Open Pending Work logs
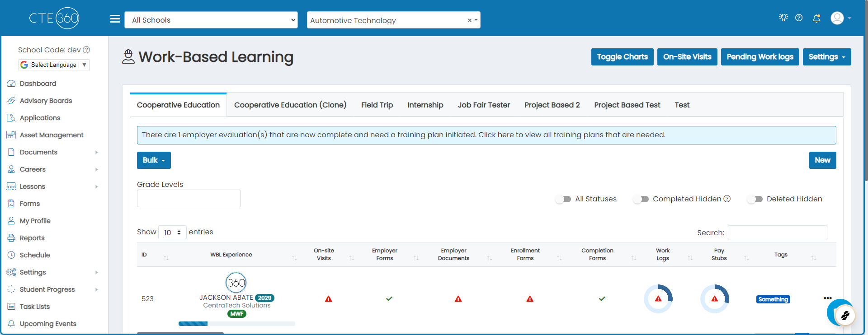 click(x=760, y=57)
